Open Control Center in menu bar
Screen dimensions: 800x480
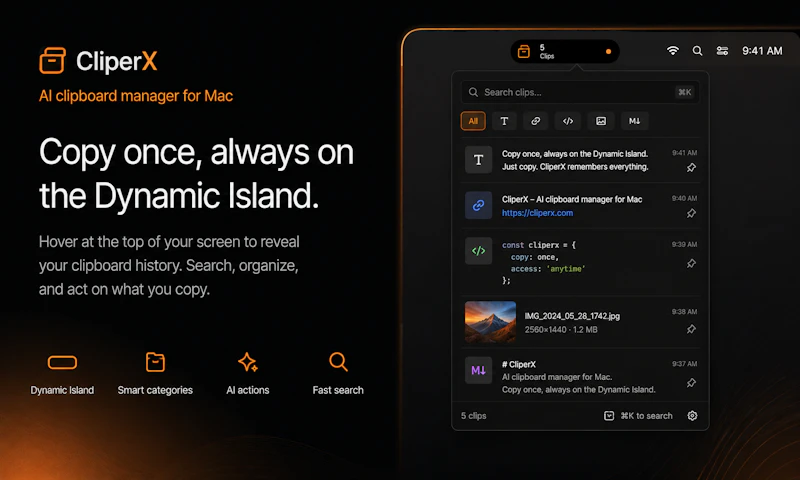pyautogui.click(x=722, y=50)
